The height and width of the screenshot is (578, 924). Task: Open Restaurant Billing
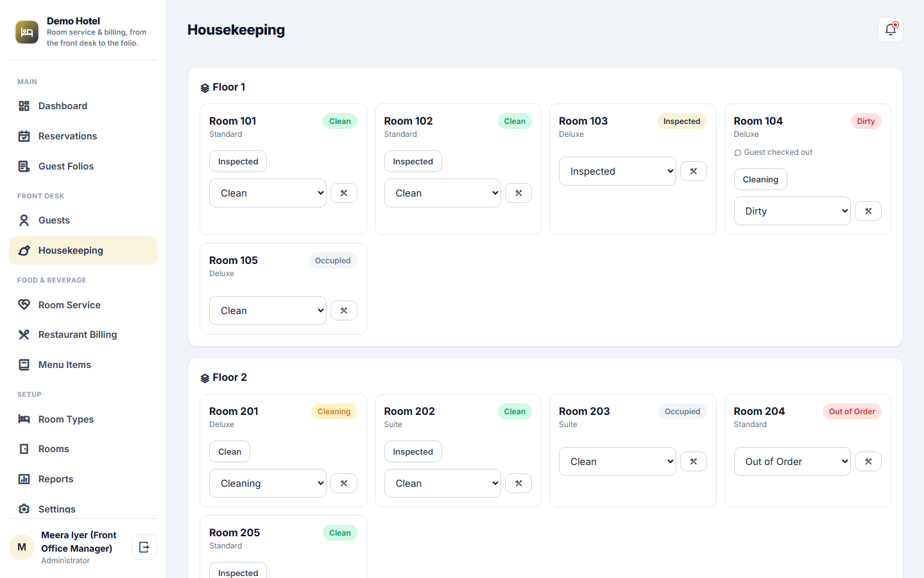83,335
